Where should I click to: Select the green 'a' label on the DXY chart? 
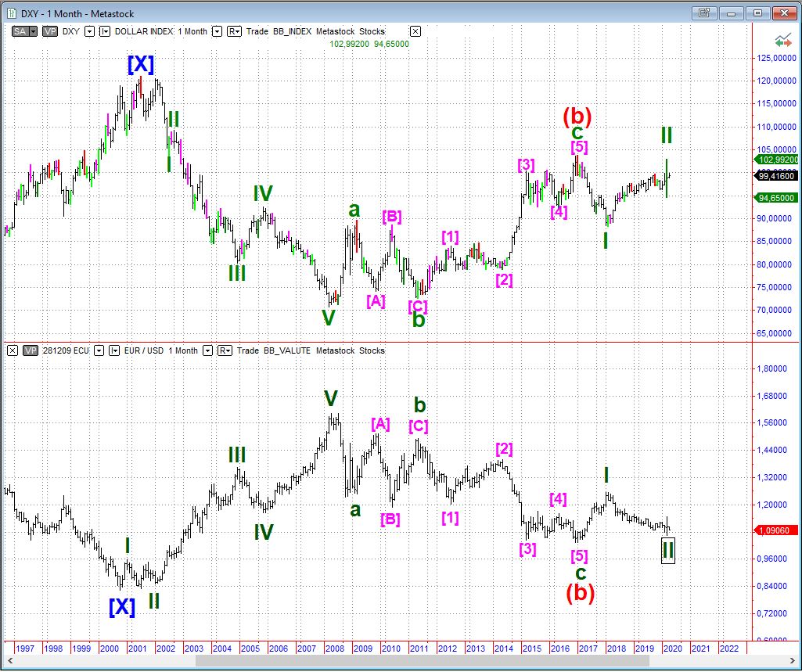(354, 209)
